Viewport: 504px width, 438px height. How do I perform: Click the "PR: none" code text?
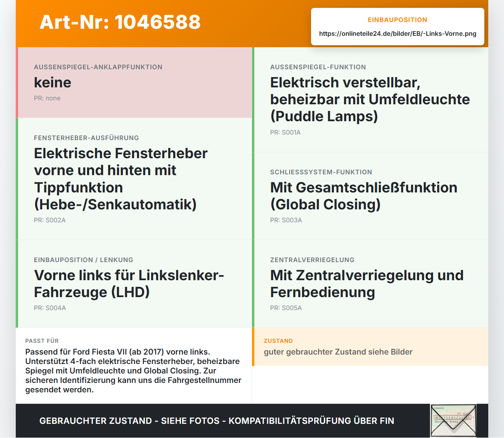pyautogui.click(x=47, y=98)
